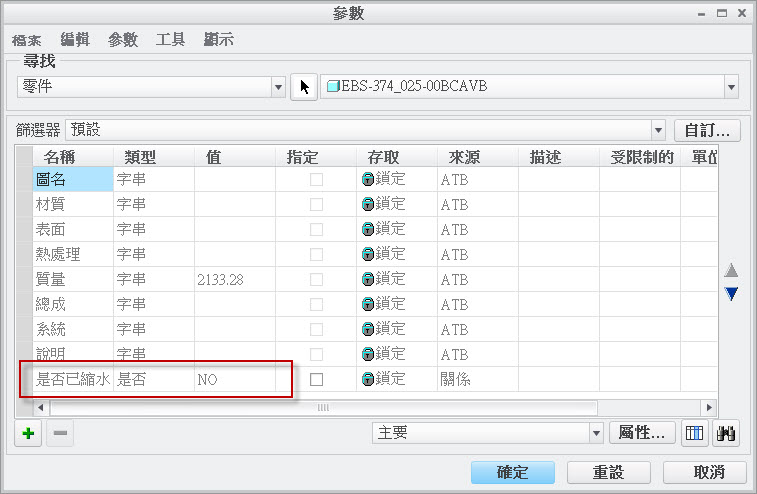
Task: Select the 關係 source cell
Action: click(x=478, y=380)
